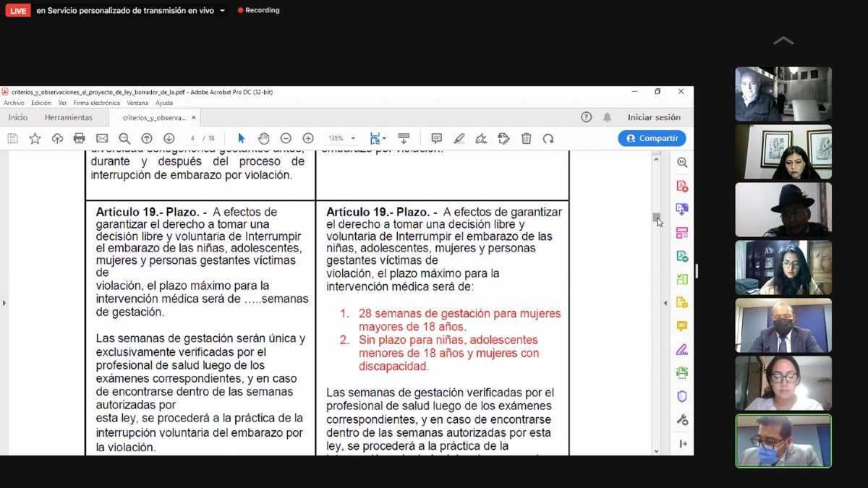Send the document by email icon
868x488 pixels.
tap(102, 138)
